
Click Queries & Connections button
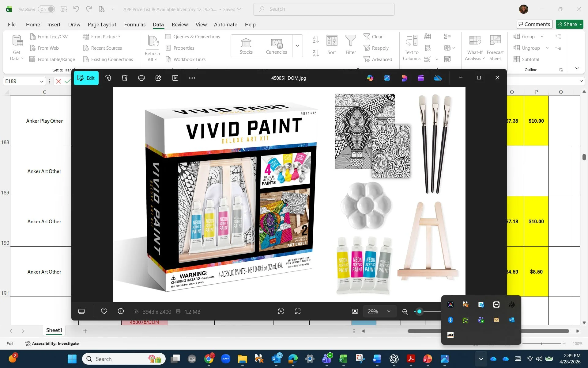click(x=193, y=36)
